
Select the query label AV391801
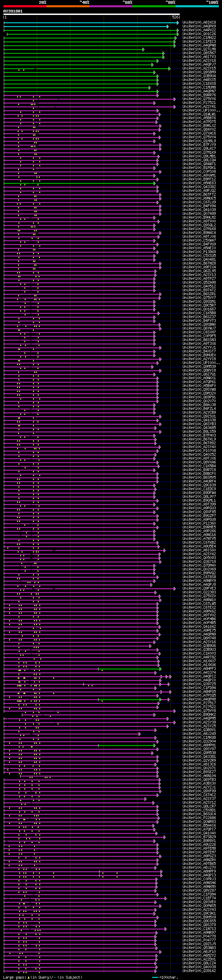coord(13,11)
